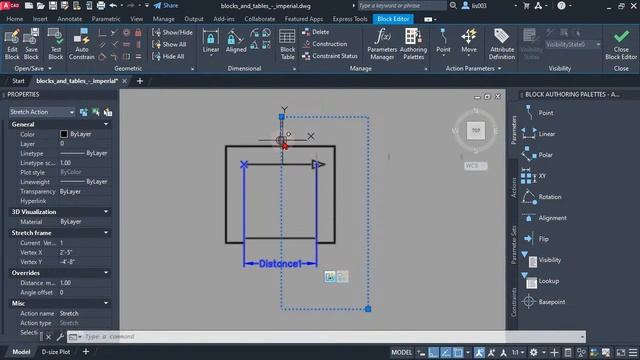Select the Aligned dimensional constraint
Image resolution: width=640 pixels, height=360 pixels.
point(236,42)
